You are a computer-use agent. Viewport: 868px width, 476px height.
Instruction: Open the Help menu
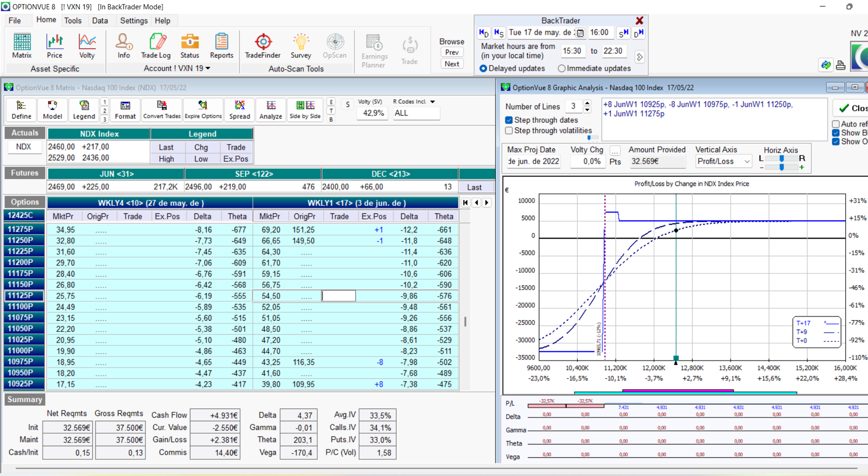(x=162, y=21)
